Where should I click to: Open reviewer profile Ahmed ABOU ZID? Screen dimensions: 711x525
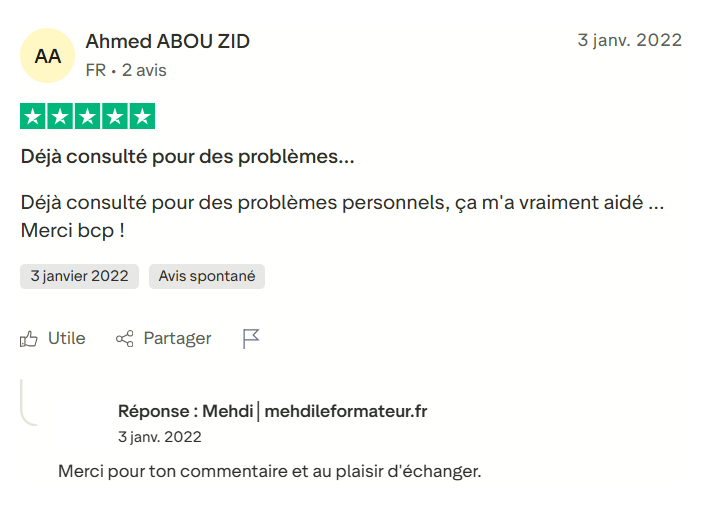[x=168, y=42]
